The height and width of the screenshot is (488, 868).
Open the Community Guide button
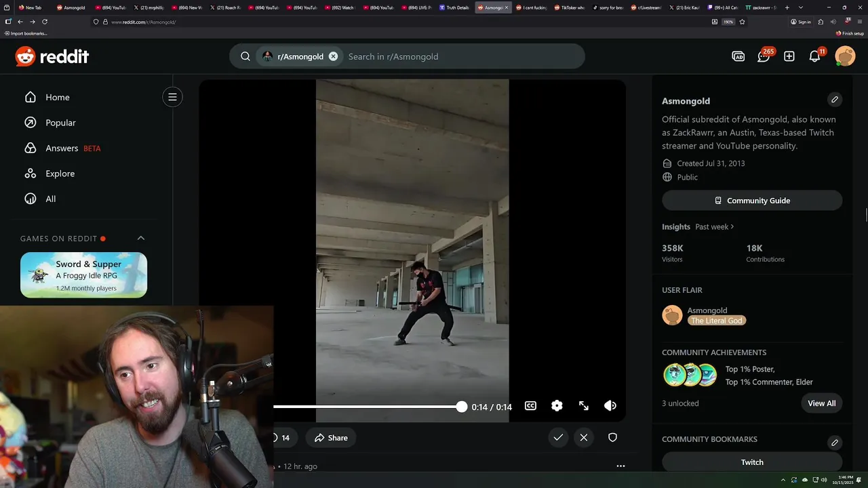752,201
